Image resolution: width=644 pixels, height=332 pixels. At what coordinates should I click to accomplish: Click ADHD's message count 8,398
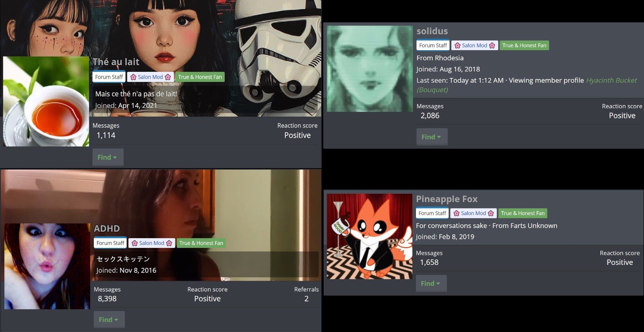click(x=107, y=299)
